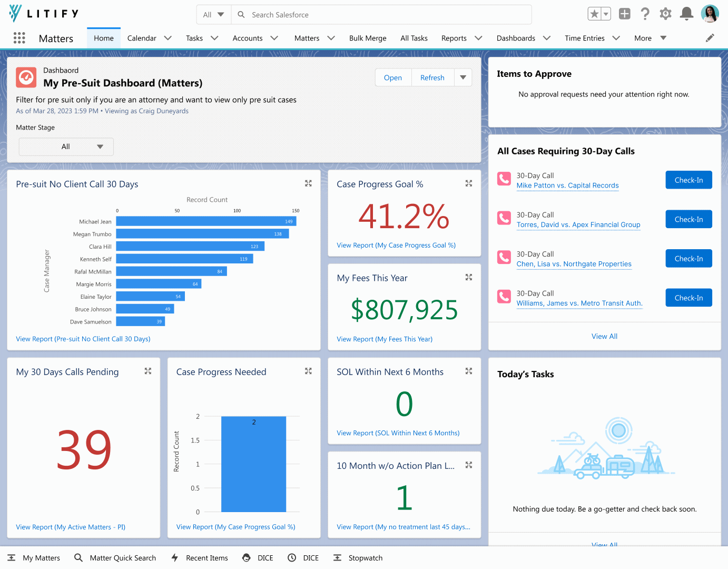Open Recent Items in utility bar
The image size is (728, 569).
[199, 558]
